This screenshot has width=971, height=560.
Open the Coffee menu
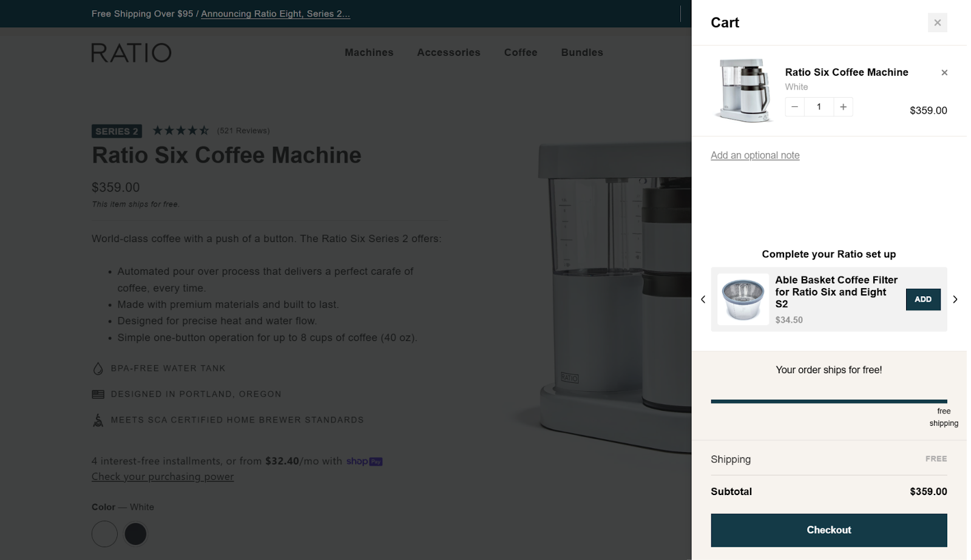click(521, 53)
